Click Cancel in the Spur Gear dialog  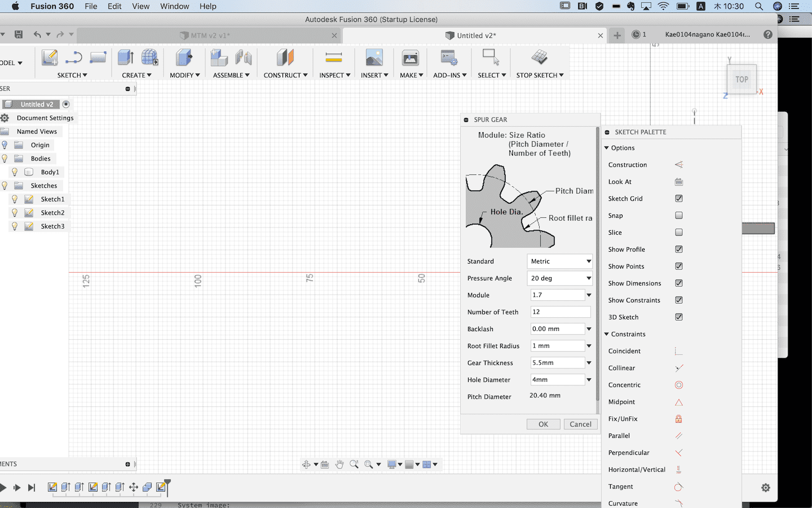580,424
